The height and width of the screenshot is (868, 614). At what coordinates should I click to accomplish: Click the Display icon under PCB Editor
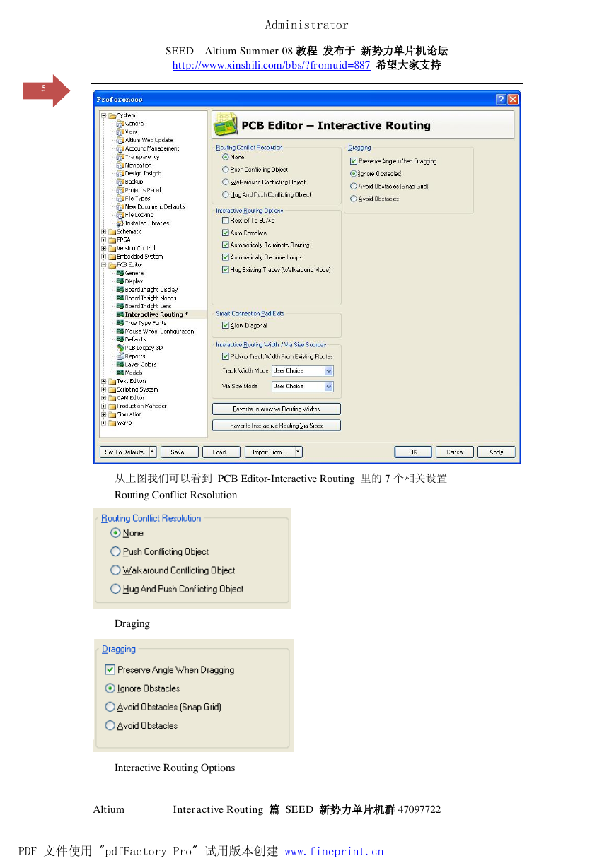(120, 281)
